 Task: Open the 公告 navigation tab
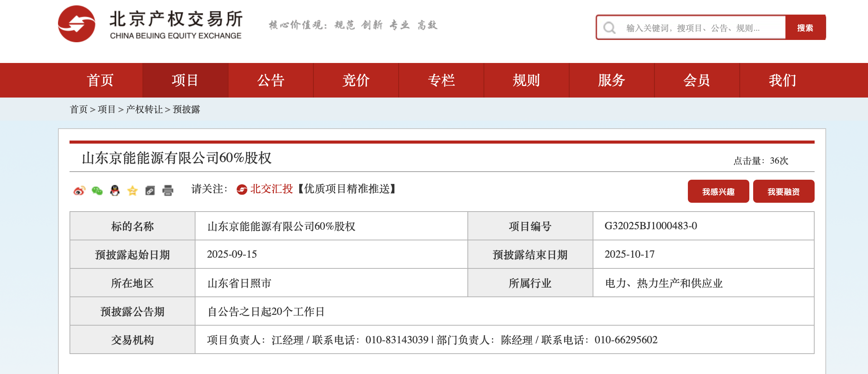pyautogui.click(x=271, y=80)
